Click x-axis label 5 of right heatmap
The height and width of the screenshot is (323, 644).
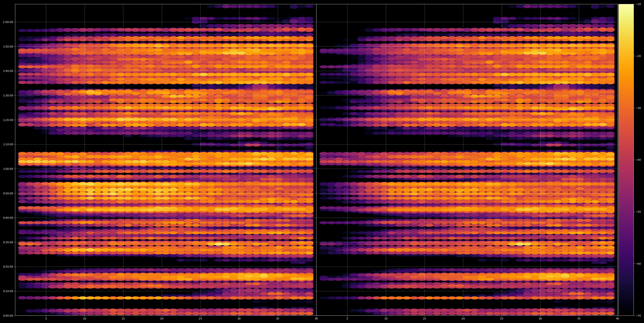click(x=347, y=319)
